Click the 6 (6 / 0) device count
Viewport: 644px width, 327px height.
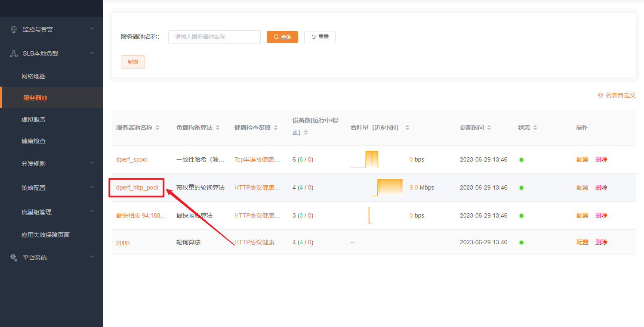(303, 159)
